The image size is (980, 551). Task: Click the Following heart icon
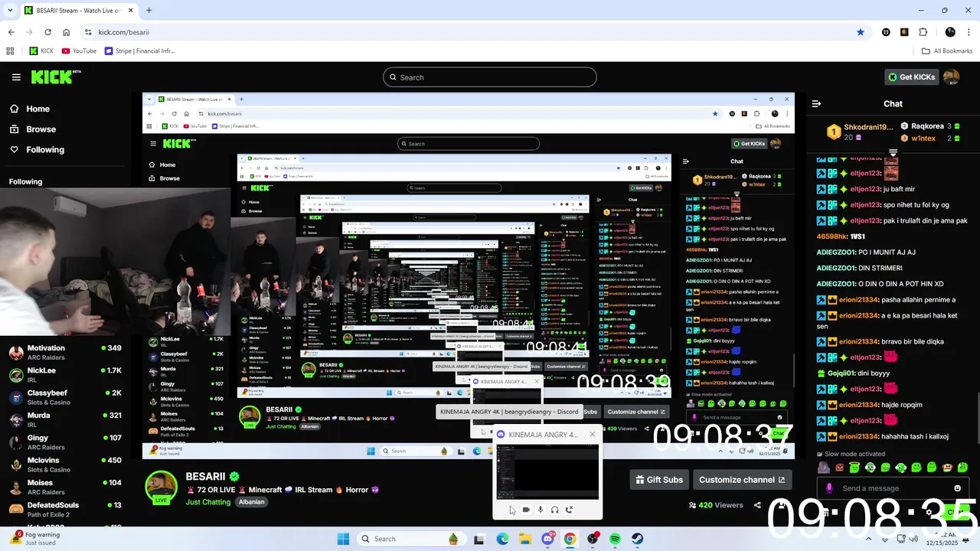coord(15,150)
